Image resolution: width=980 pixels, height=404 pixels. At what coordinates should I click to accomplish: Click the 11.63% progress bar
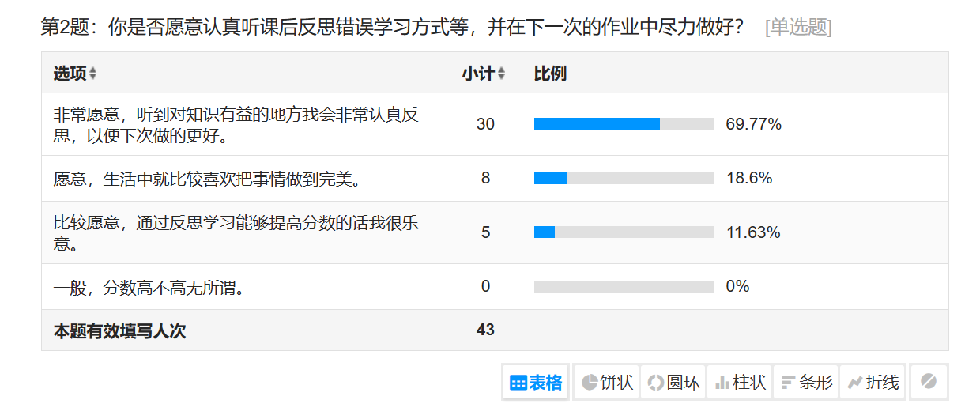pos(624,232)
